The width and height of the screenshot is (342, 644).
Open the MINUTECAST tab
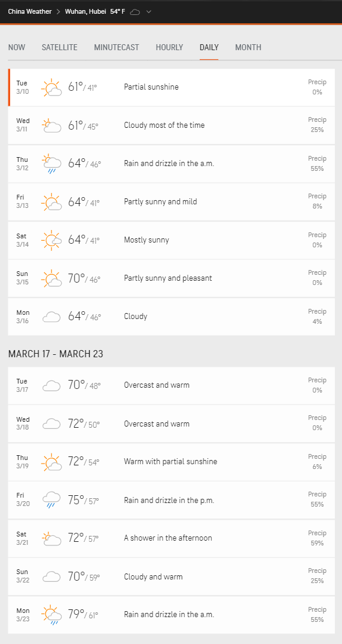pos(117,47)
